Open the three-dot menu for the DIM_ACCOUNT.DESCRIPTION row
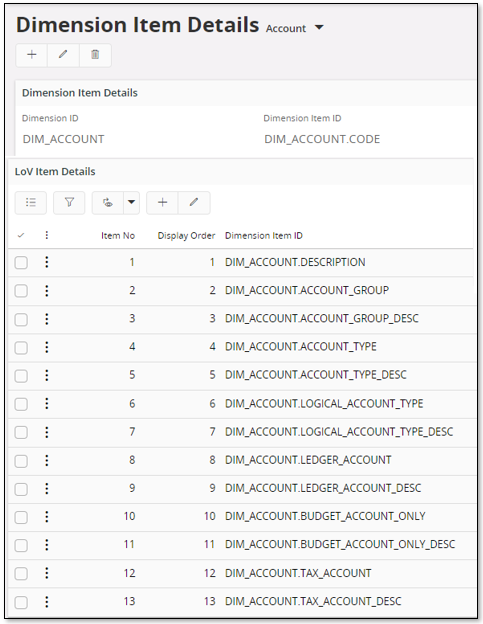 [x=47, y=262]
